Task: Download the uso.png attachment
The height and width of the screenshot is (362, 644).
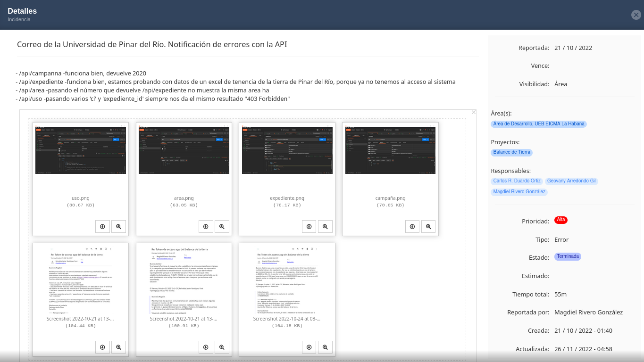Action: [x=102, y=227]
